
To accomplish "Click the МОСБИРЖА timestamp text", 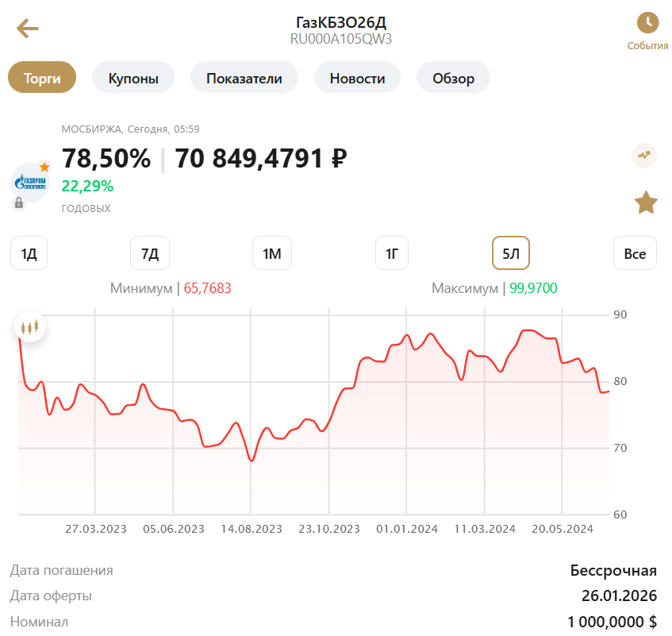I will coord(130,129).
